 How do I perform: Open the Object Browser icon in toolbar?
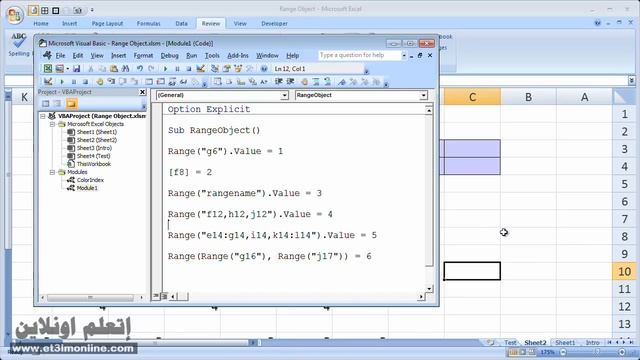pyautogui.click(x=238, y=69)
